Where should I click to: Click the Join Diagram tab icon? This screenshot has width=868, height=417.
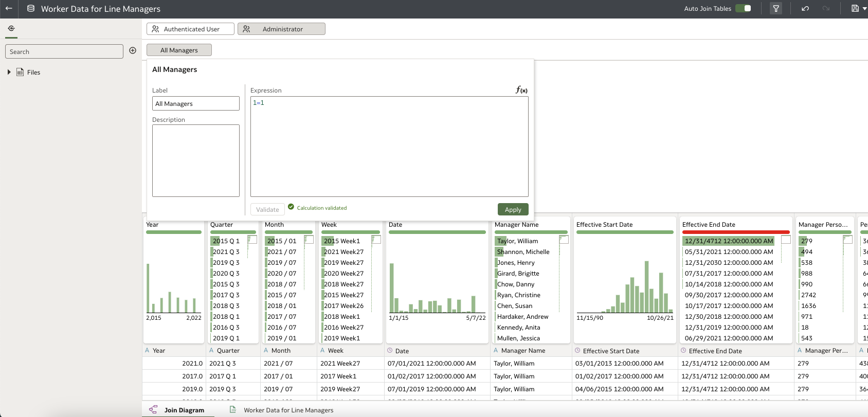153,409
